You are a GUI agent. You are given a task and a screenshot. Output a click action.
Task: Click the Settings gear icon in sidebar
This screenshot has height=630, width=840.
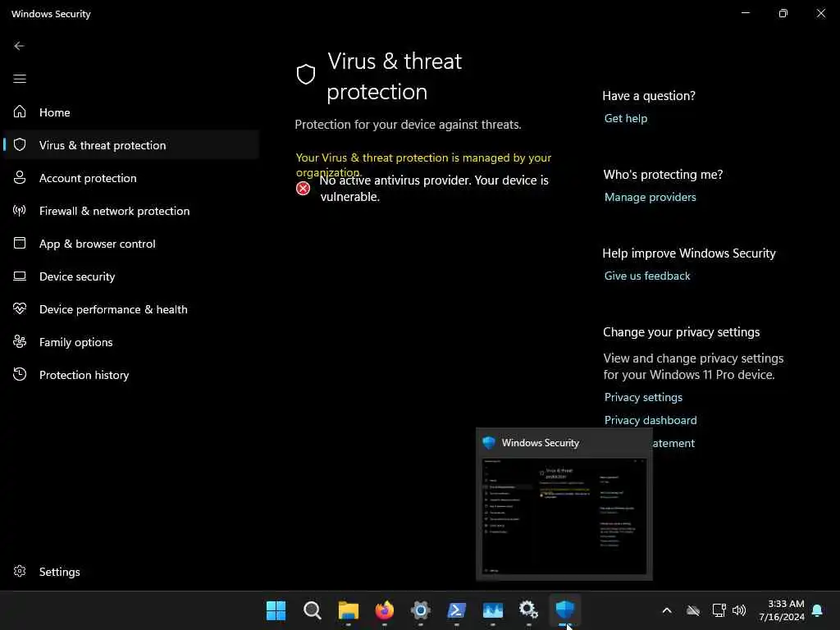coord(20,571)
